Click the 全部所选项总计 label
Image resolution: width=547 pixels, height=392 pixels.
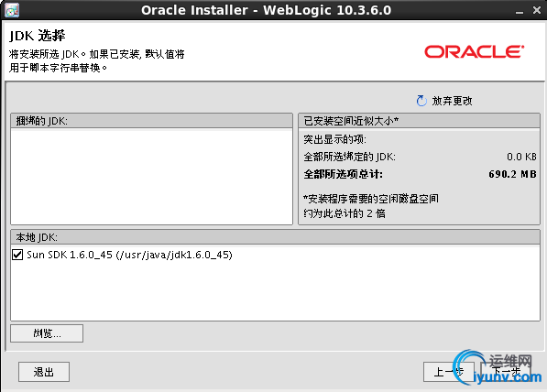coord(343,174)
